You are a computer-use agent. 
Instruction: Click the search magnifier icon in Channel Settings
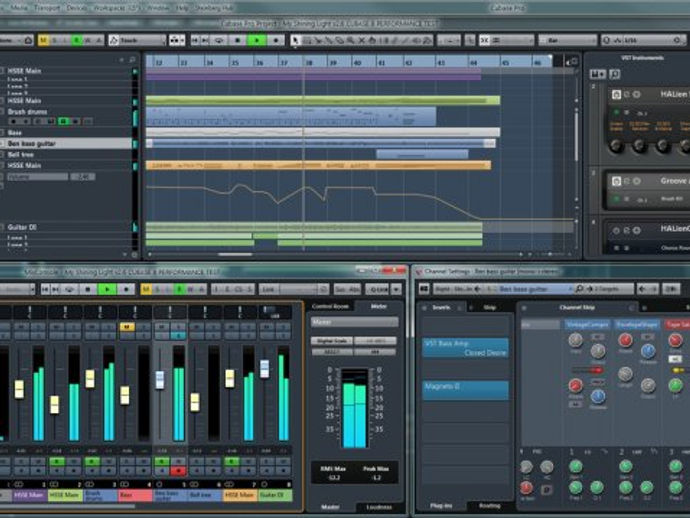click(x=579, y=289)
